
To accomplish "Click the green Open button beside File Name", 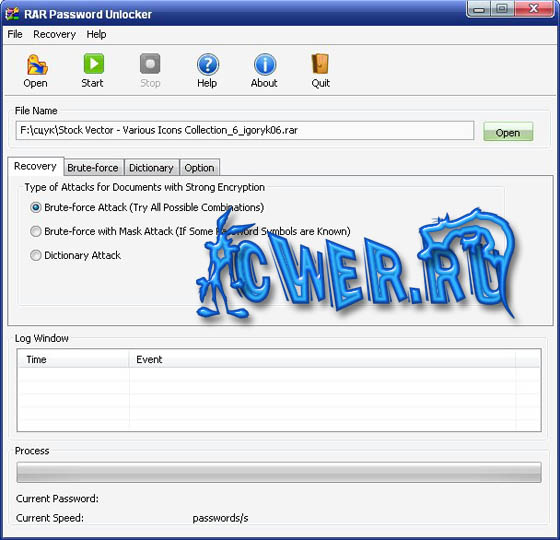I will (508, 132).
